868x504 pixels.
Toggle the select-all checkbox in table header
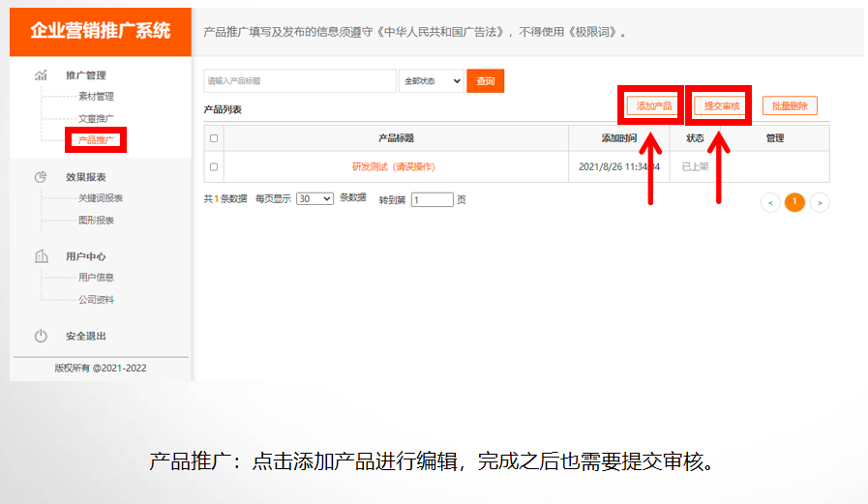point(214,138)
